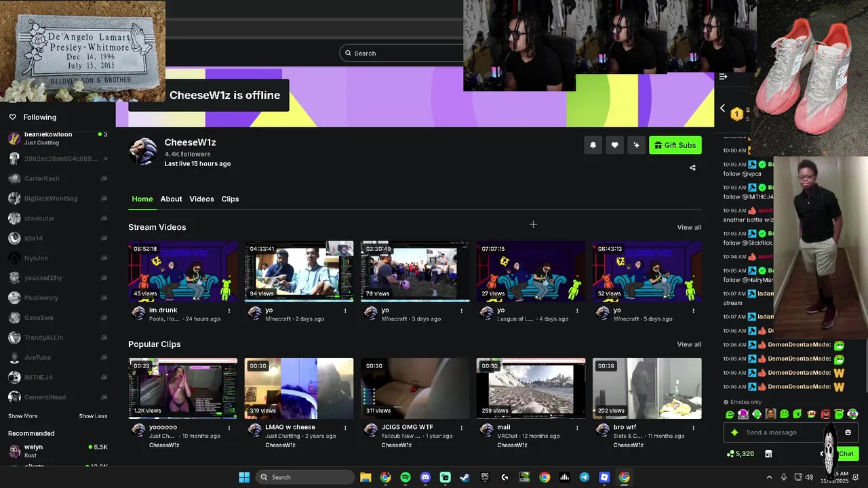Open the emote picker smiley icon

click(848, 432)
